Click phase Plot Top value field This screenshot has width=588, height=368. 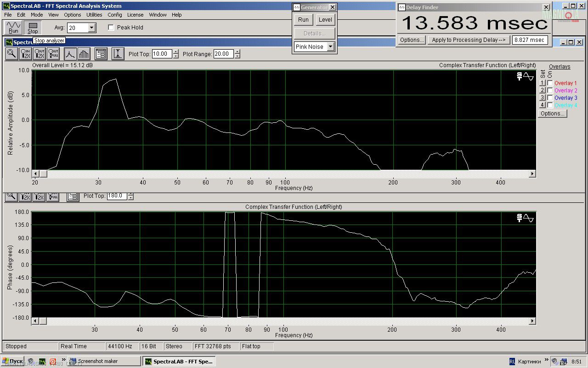(117, 196)
